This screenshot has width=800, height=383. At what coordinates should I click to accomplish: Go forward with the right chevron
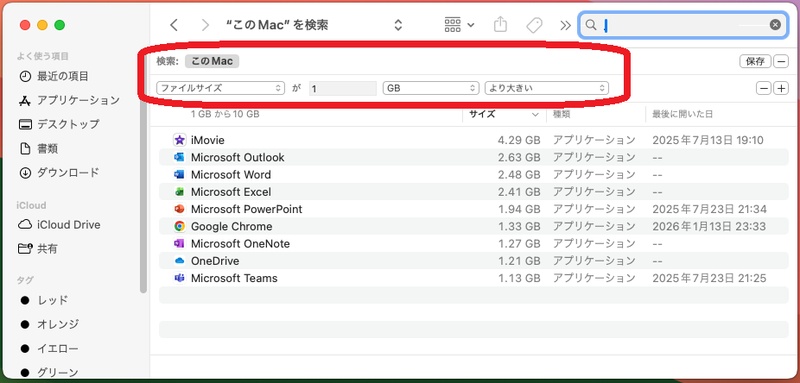[x=205, y=25]
